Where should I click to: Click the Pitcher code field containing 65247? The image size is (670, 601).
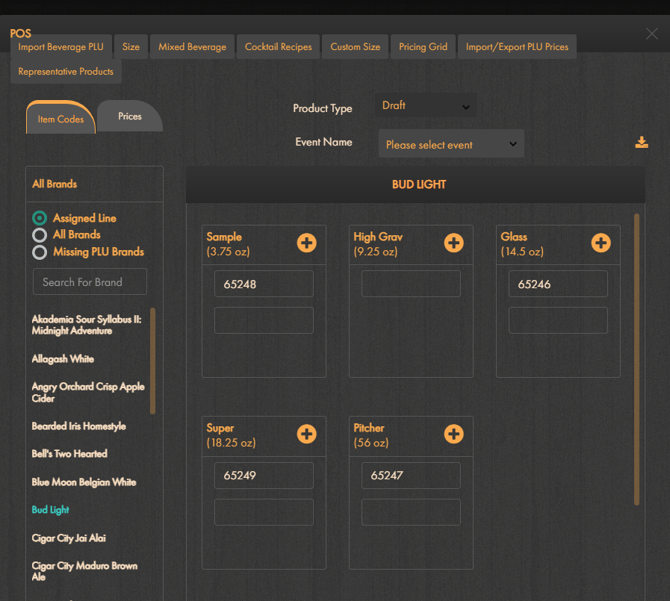point(411,475)
